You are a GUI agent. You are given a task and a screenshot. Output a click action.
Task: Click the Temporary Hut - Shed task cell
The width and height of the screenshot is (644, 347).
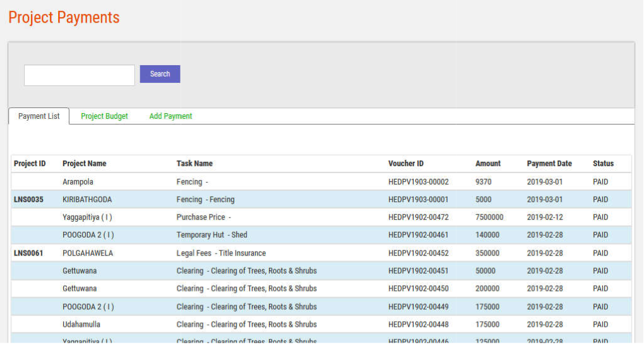click(212, 235)
